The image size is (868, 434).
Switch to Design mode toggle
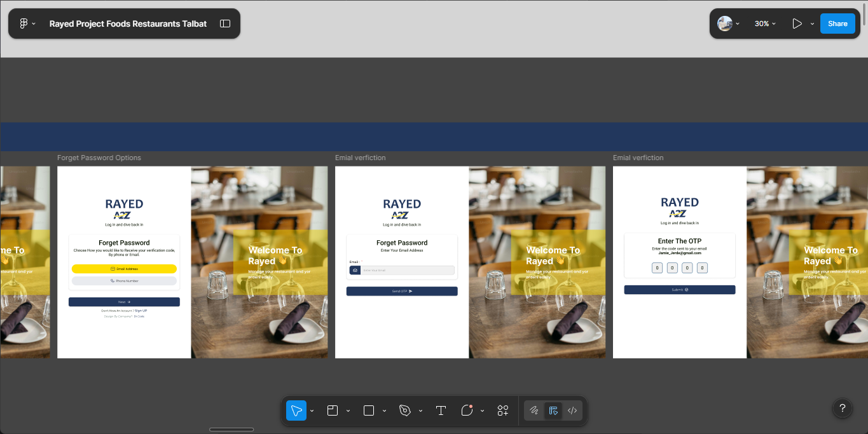(553, 410)
